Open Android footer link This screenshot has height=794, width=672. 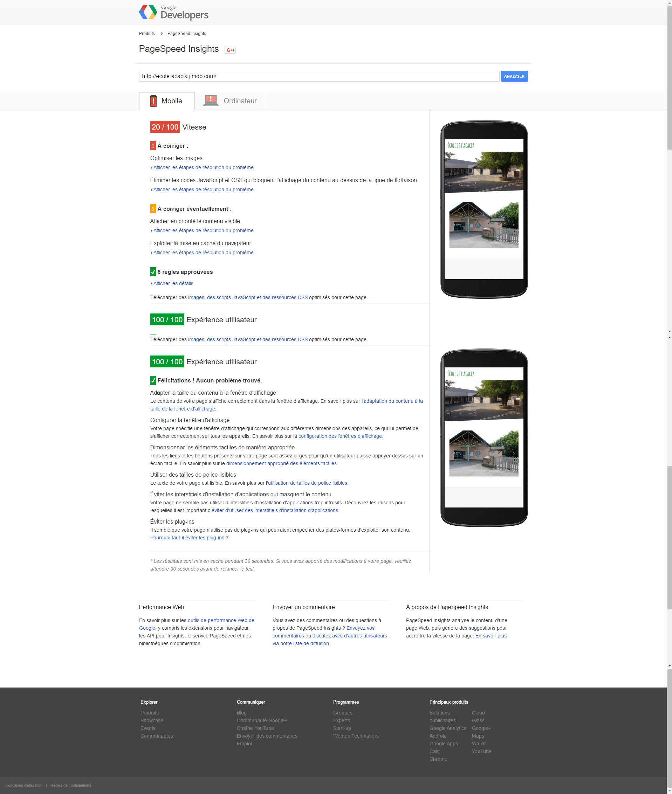438,736
